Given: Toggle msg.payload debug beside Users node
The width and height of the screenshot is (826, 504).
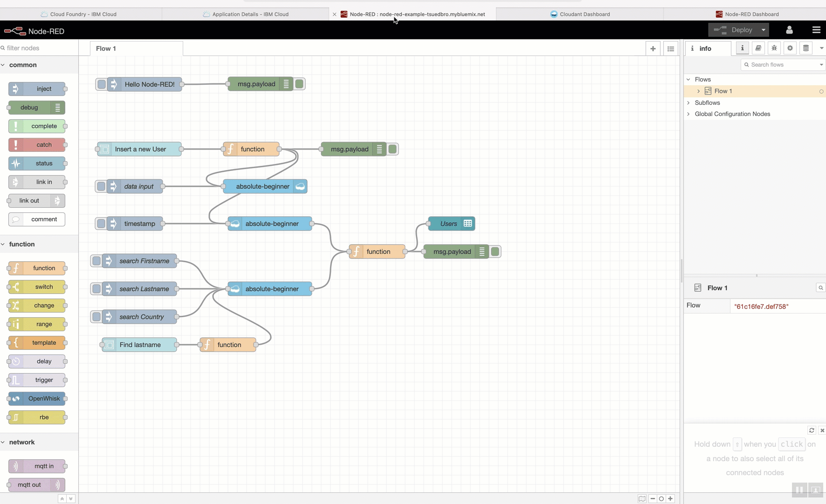Looking at the screenshot, I should (496, 252).
